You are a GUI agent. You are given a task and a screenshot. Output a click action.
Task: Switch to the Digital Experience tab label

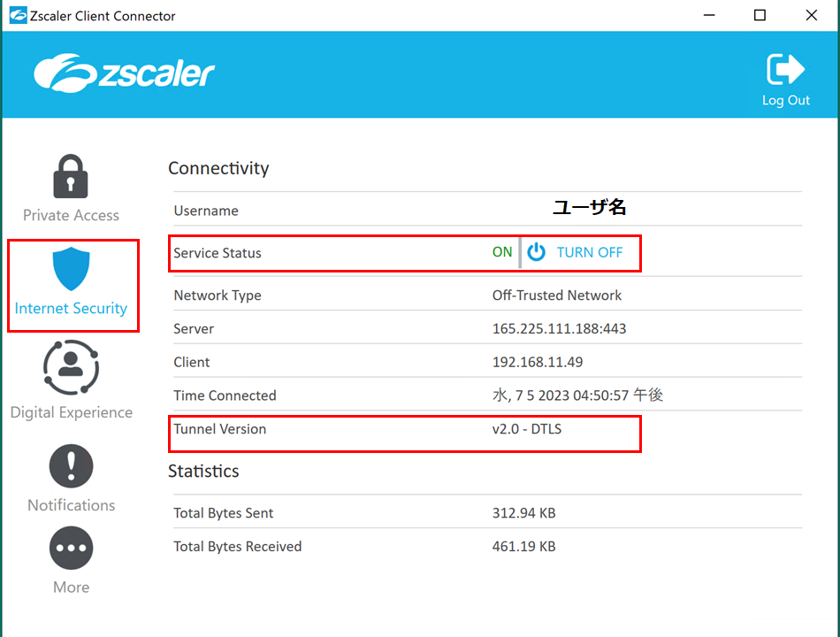coord(72,412)
